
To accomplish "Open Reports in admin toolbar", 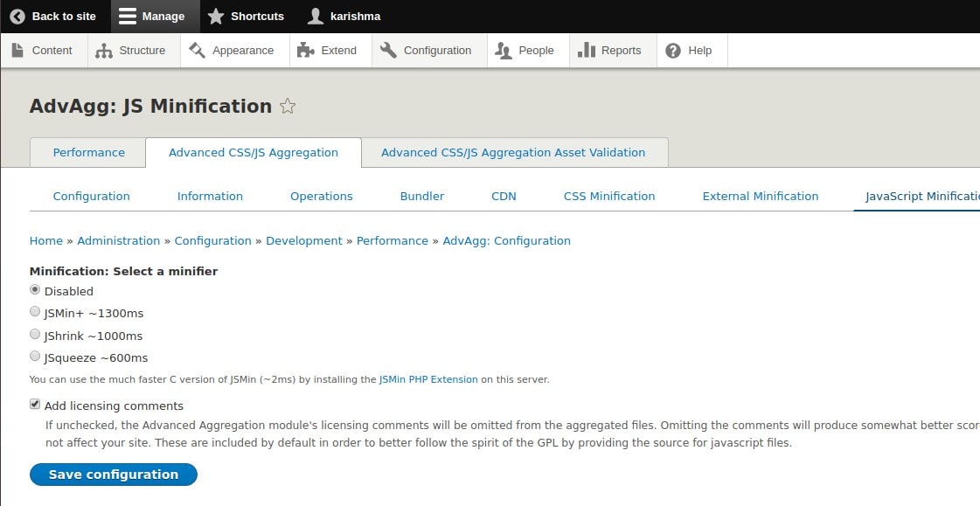I will 613,51.
